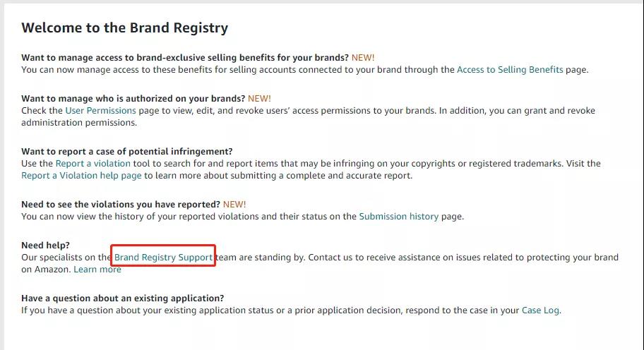
Task: Click the Need help? heading
Action: [x=46, y=246]
